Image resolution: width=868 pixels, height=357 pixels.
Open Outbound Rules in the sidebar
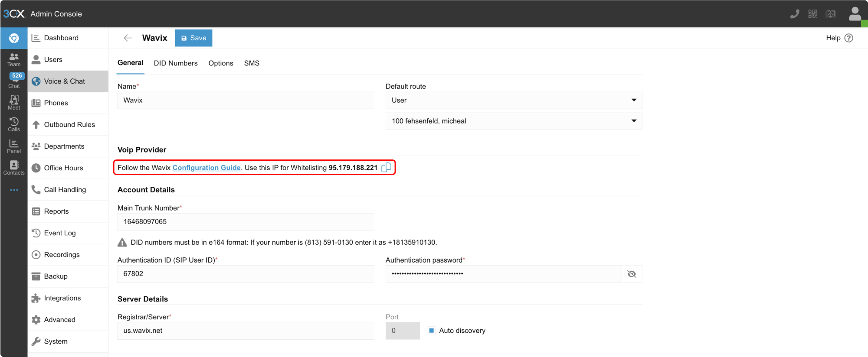point(69,125)
